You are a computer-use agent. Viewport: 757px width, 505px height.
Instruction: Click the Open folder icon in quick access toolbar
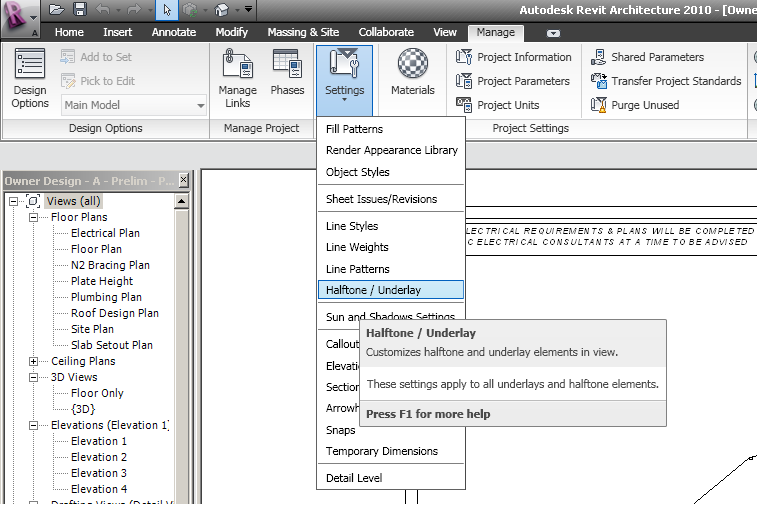(56, 9)
